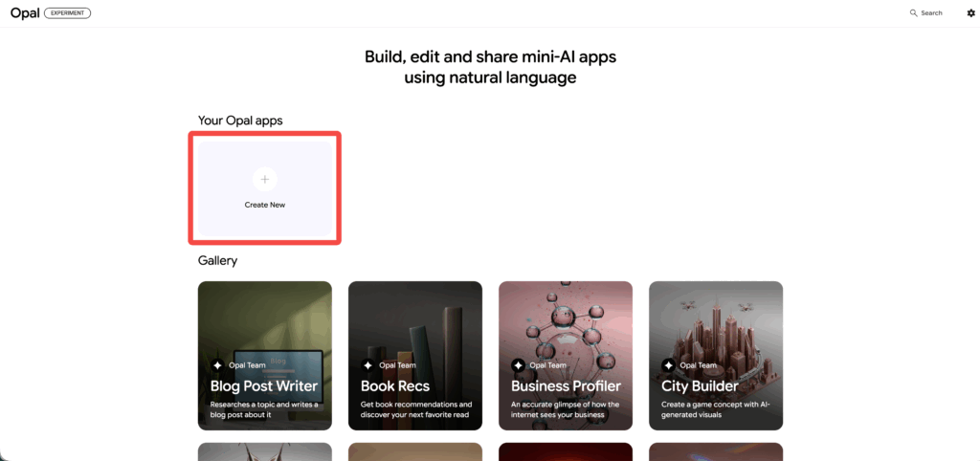Select the Gallery section heading

217,260
